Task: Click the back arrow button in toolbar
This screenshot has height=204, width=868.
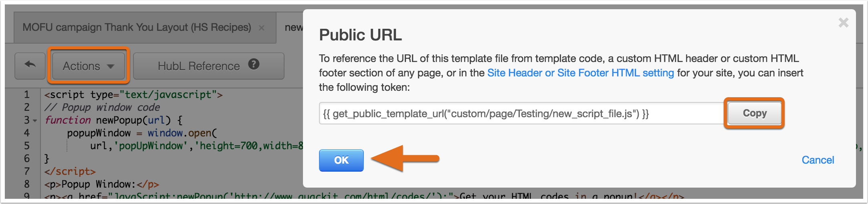Action: [30, 66]
